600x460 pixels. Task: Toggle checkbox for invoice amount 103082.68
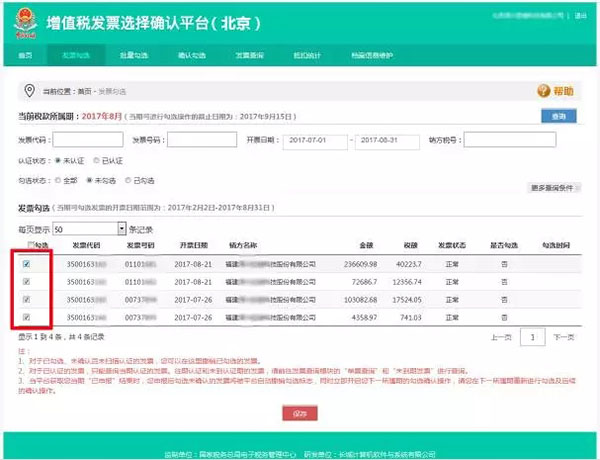[26, 299]
